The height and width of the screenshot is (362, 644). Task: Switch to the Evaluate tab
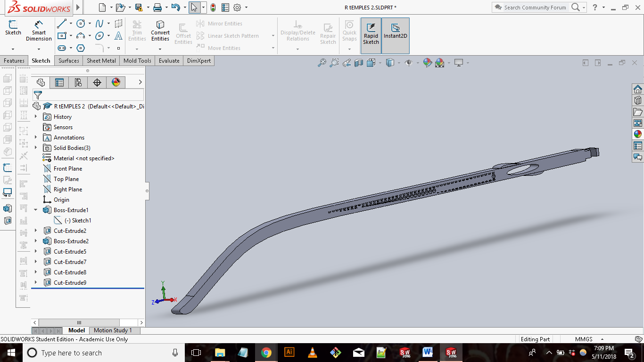pos(169,61)
